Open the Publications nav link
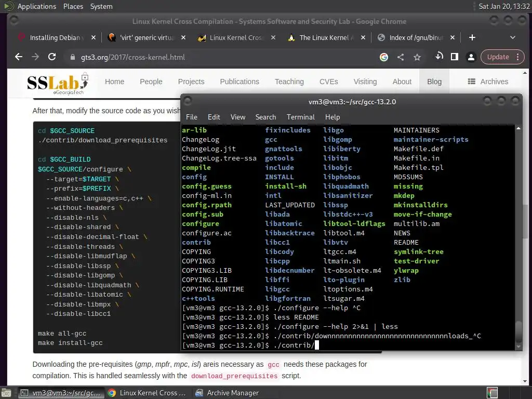Screen dimensions: 532x399 [x=240, y=82]
